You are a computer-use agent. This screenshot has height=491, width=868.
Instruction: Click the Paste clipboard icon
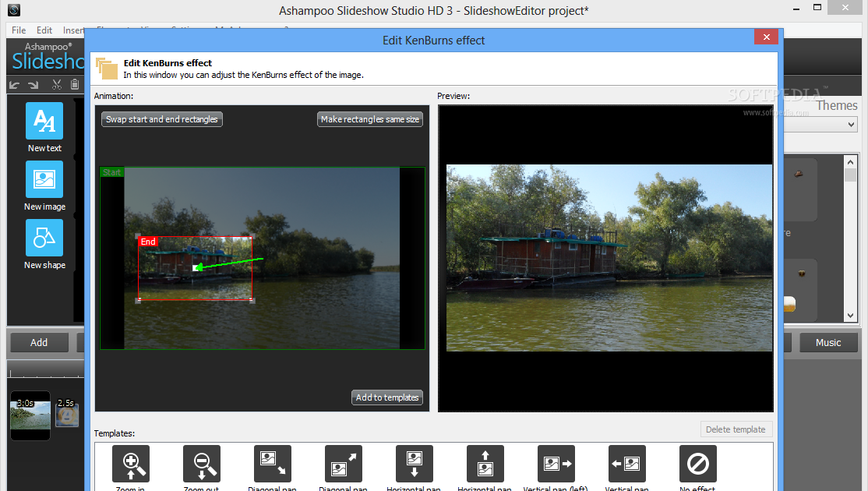click(x=75, y=85)
